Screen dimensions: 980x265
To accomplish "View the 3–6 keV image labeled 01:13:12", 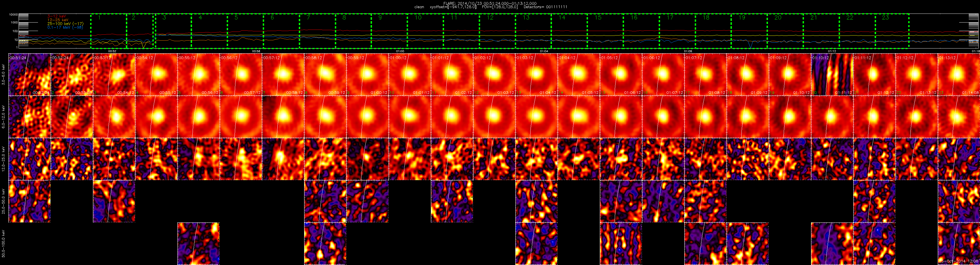I will click(959, 75).
